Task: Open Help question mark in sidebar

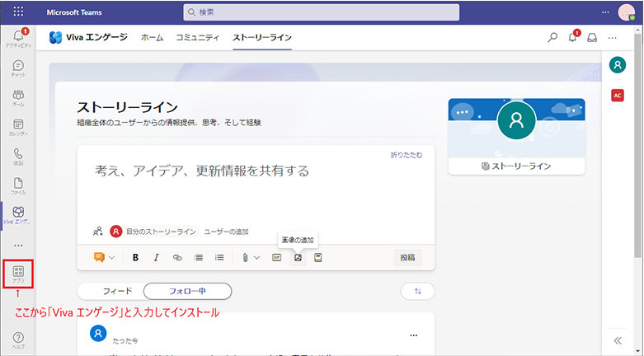Action: pyautogui.click(x=18, y=340)
